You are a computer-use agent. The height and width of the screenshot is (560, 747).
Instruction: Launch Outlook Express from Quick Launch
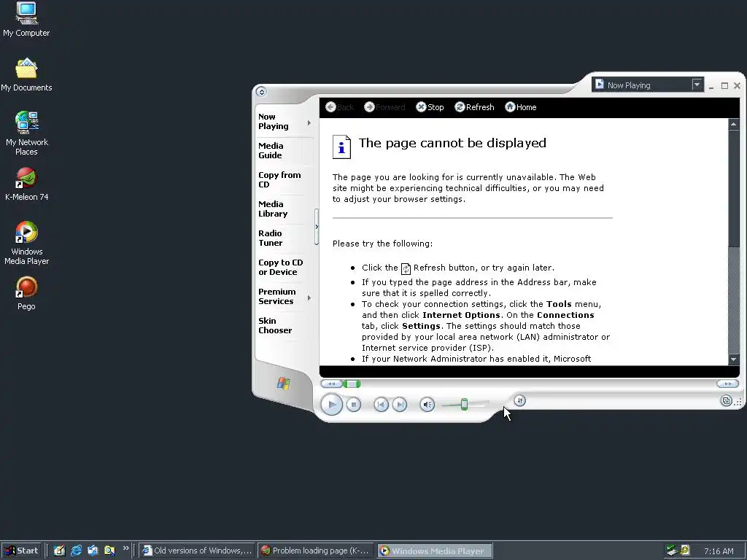point(93,551)
